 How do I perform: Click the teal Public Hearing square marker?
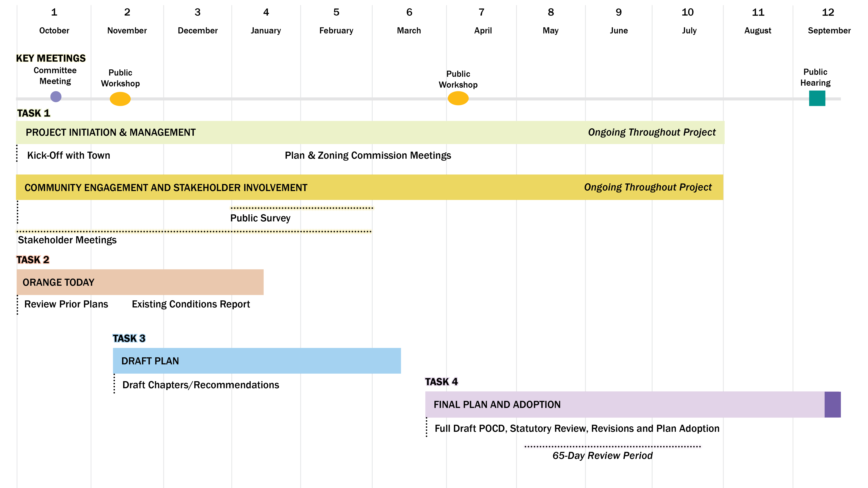(x=817, y=98)
